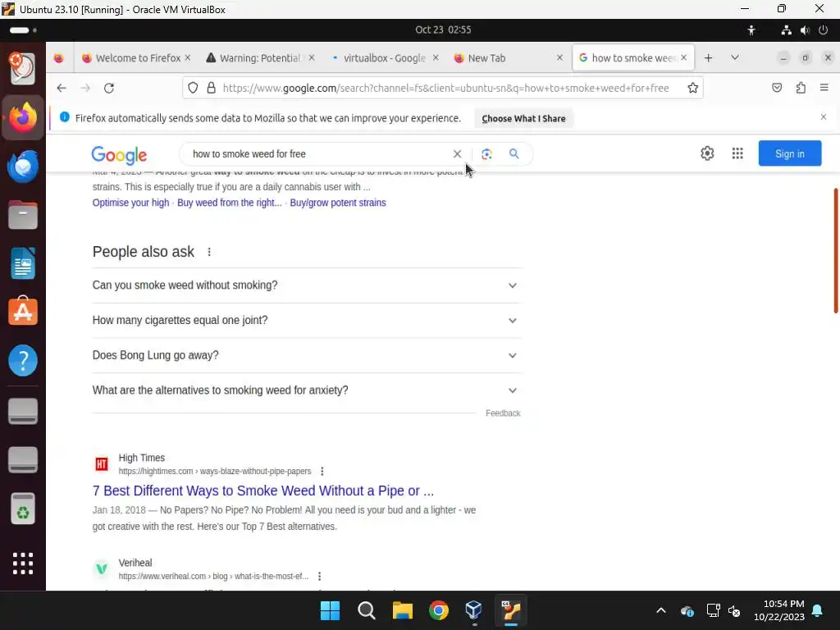The height and width of the screenshot is (630, 840).
Task: Expand 'alternatives to smoking weed for anxiety' question
Action: click(x=306, y=390)
